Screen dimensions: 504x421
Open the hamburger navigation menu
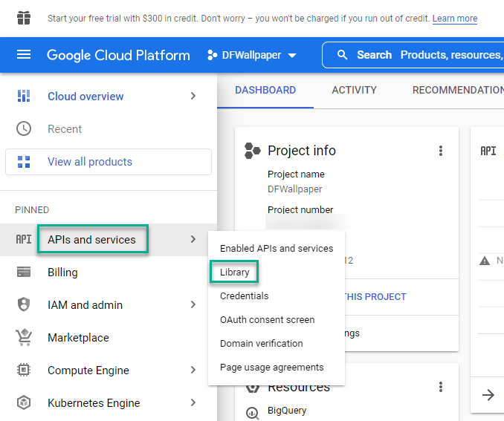[x=24, y=55]
